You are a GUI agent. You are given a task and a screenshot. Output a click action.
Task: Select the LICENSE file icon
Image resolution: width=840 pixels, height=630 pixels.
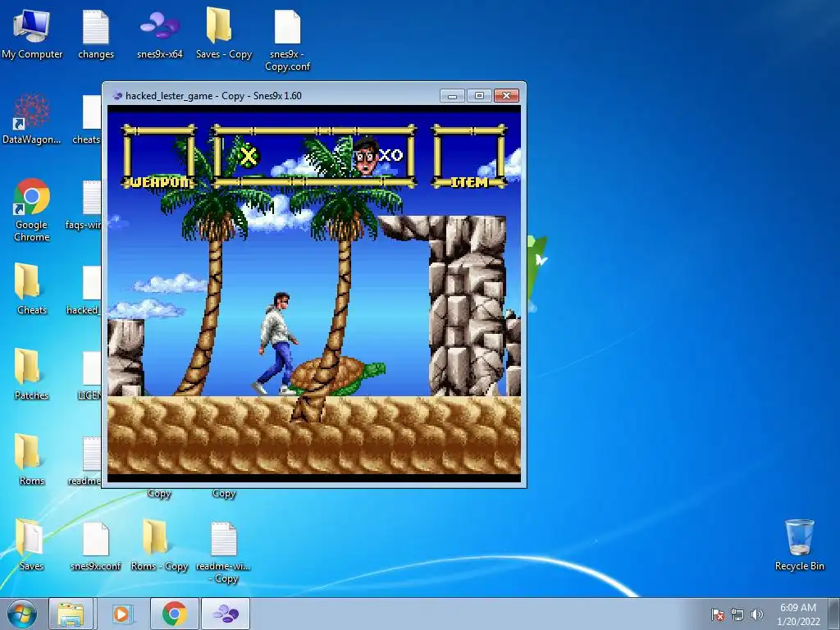point(89,374)
